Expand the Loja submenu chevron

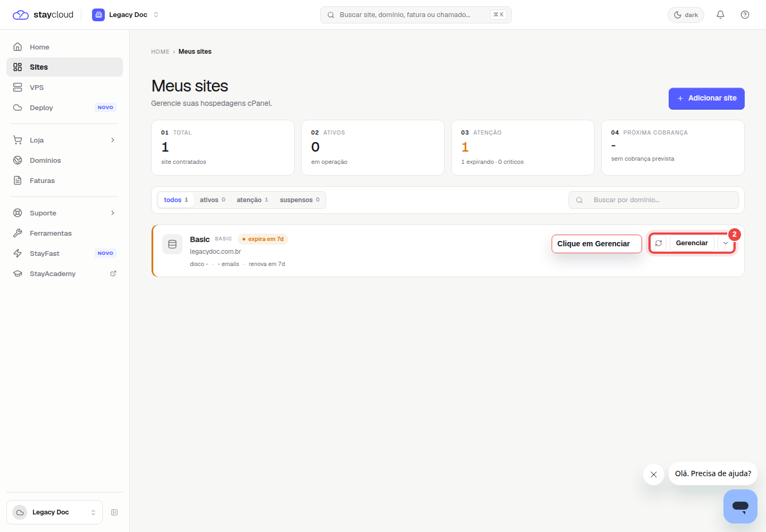[113, 140]
